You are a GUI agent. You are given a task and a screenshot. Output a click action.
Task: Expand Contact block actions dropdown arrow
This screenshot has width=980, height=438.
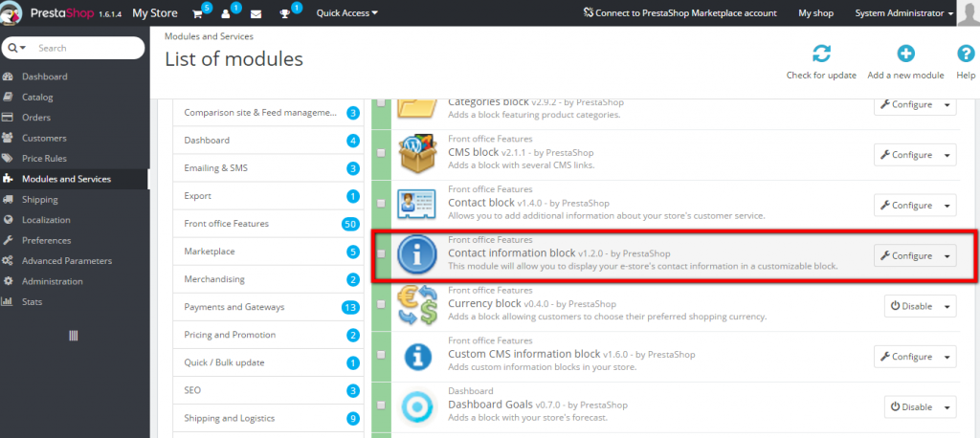click(x=947, y=206)
